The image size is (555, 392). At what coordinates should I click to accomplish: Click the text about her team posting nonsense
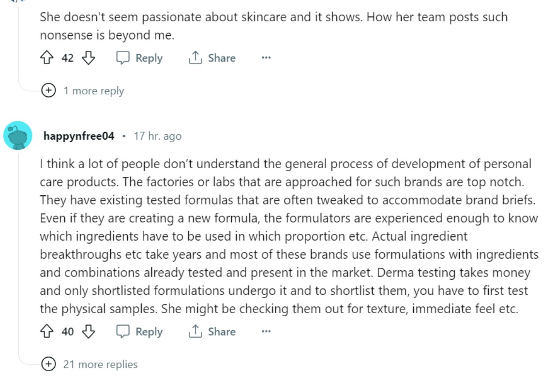[x=273, y=26]
